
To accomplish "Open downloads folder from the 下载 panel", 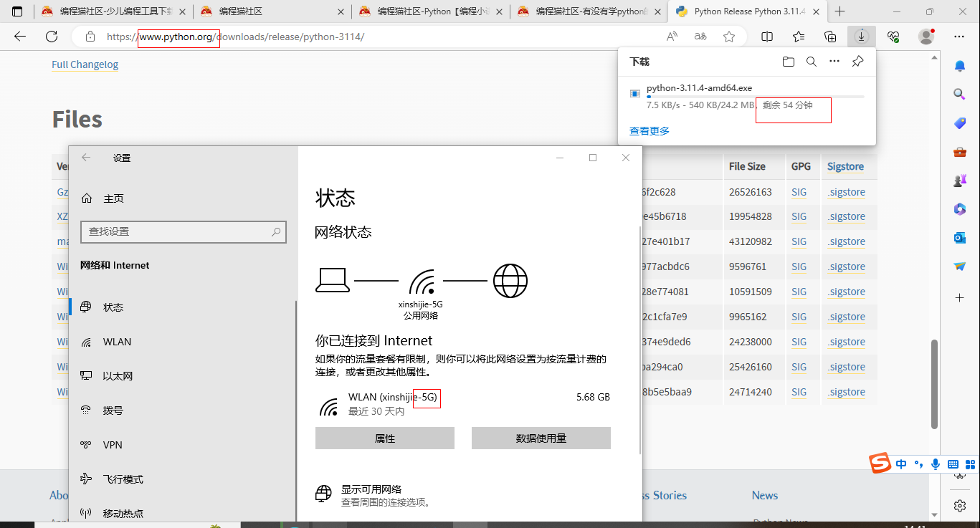I will pos(789,62).
